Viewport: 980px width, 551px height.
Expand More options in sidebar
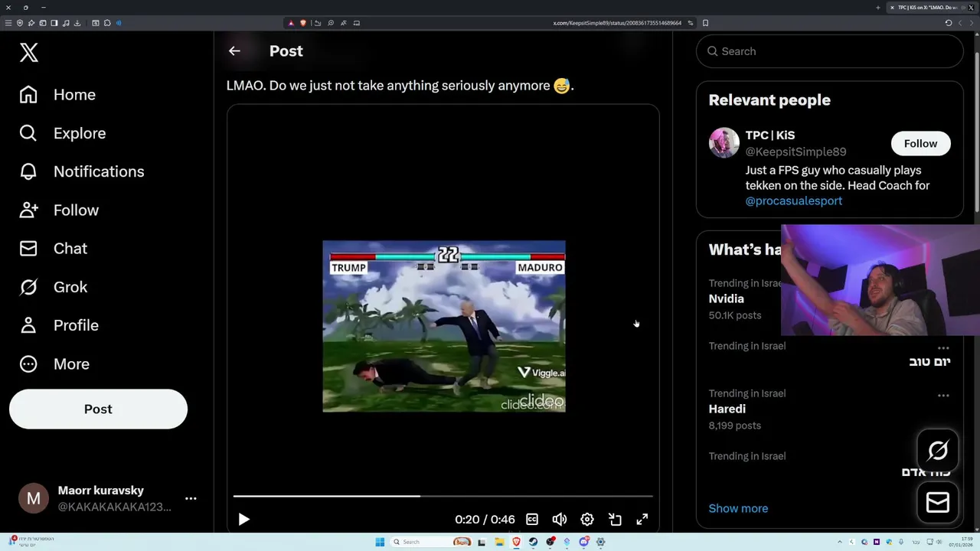54,364
